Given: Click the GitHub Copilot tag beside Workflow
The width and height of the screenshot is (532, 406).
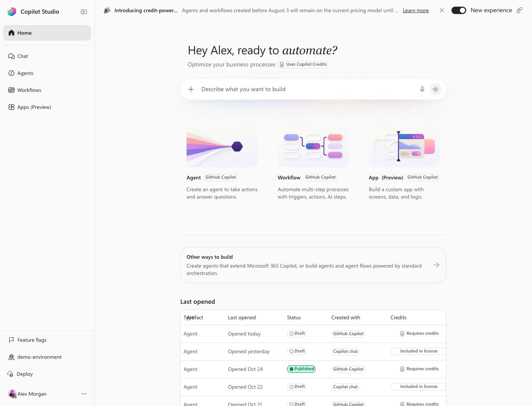Looking at the screenshot, I should (x=321, y=177).
